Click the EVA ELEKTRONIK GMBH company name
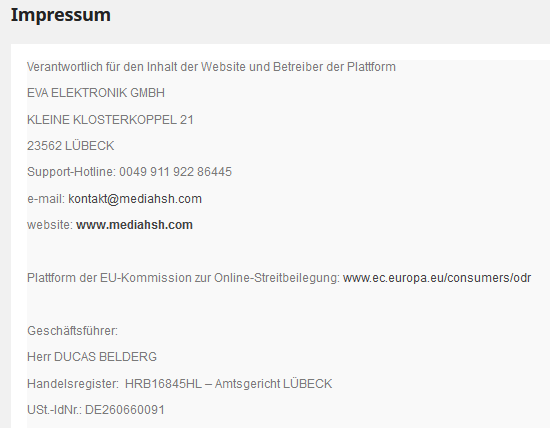Screen dimensions: 550x428 96,93
